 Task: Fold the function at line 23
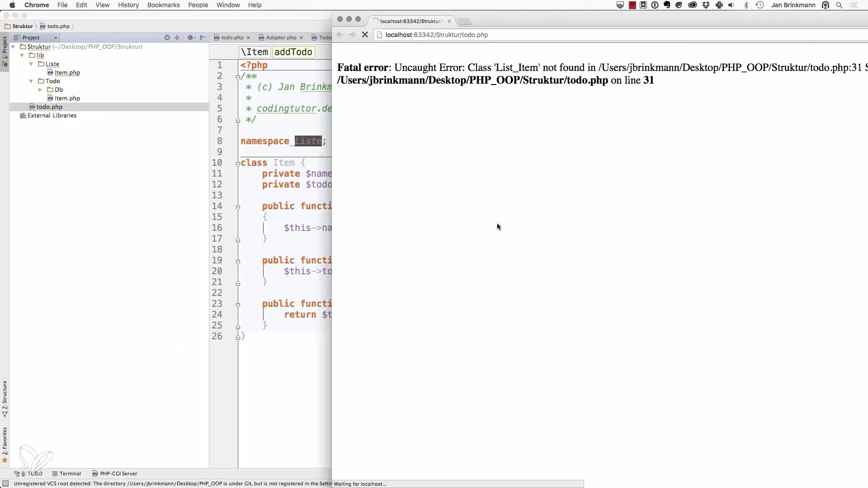[x=238, y=305]
